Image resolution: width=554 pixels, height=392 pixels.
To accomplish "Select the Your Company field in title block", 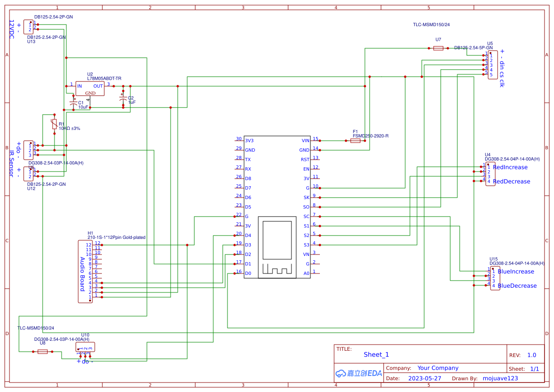I will 438,368.
